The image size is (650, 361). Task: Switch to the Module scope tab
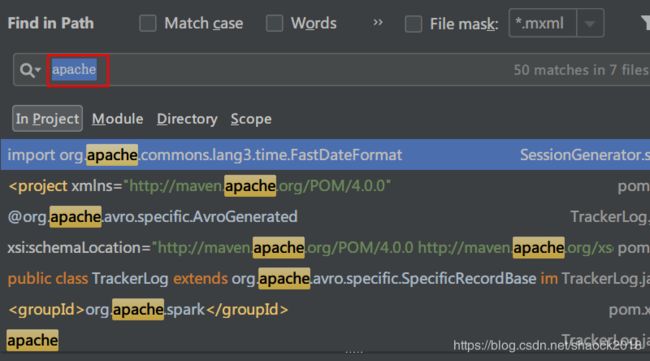pyautogui.click(x=117, y=119)
